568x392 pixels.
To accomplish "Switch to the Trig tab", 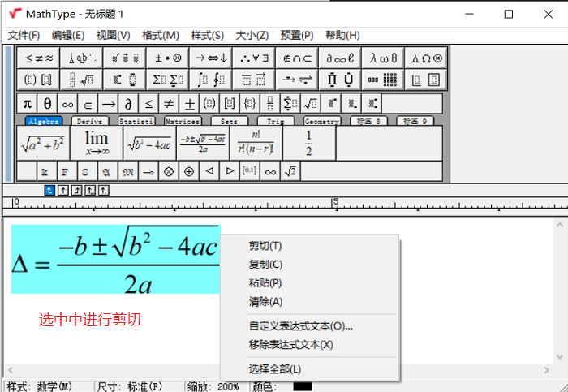I will [x=276, y=122].
